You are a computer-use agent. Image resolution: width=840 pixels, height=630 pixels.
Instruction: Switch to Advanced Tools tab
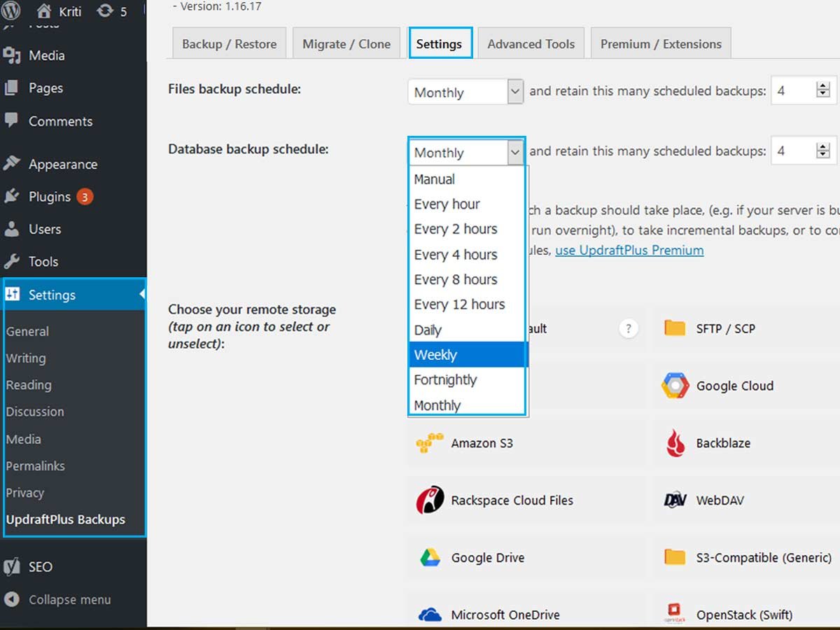coord(531,43)
